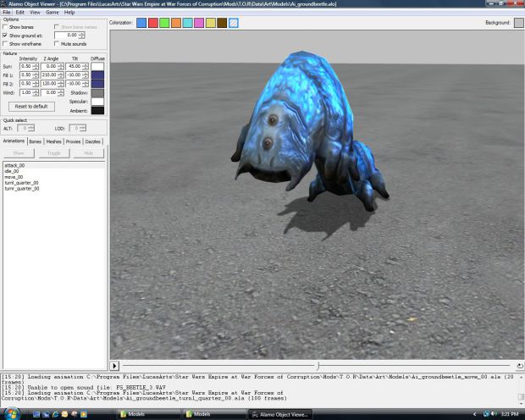The image size is (525, 420).
Task: Switch to the Dazzles tab
Action: point(93,141)
